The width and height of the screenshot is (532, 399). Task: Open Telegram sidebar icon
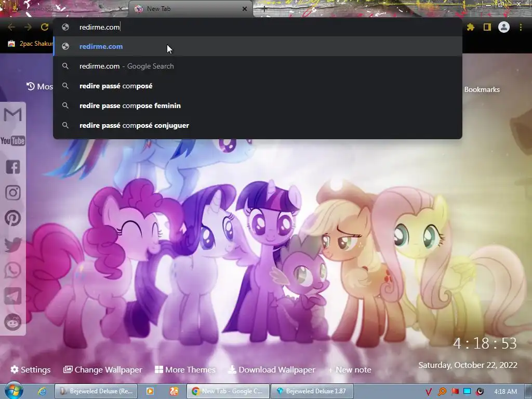(13, 296)
